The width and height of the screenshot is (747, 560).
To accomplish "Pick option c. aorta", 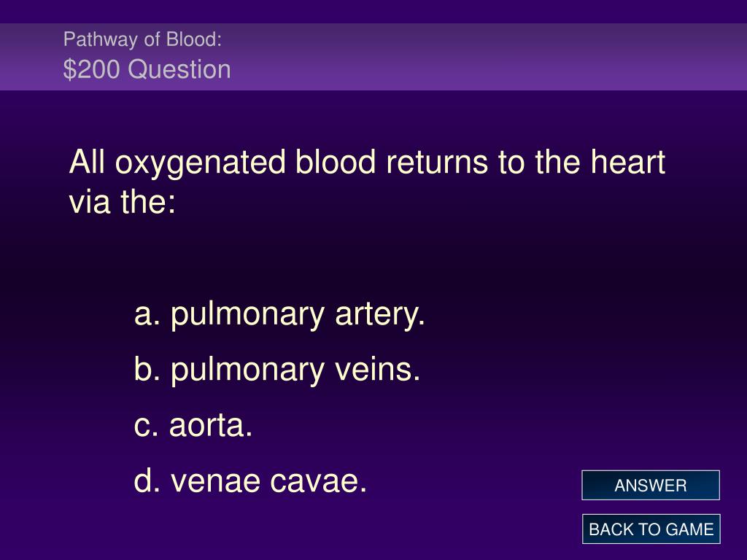I will (193, 425).
